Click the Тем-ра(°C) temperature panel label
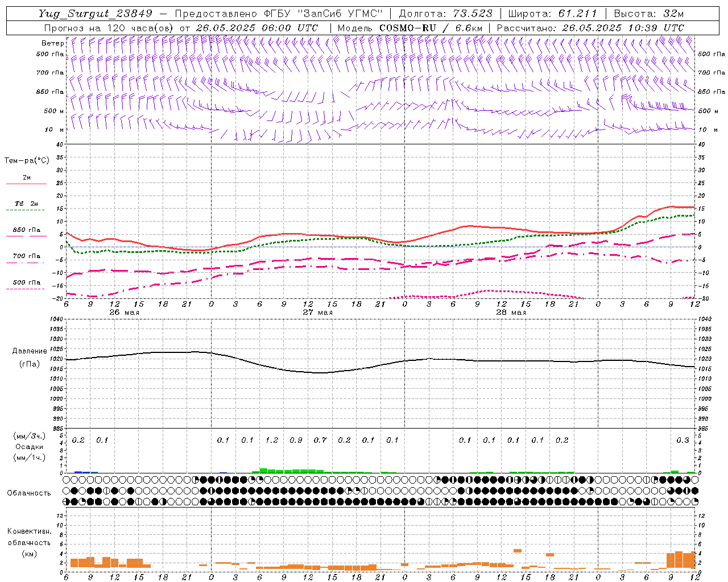 [x=27, y=161]
